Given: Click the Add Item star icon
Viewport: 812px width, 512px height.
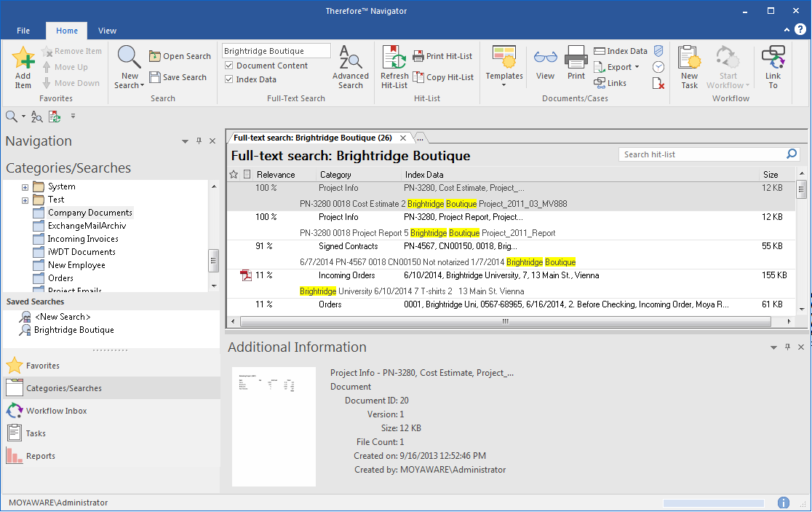Looking at the screenshot, I should tap(23, 59).
